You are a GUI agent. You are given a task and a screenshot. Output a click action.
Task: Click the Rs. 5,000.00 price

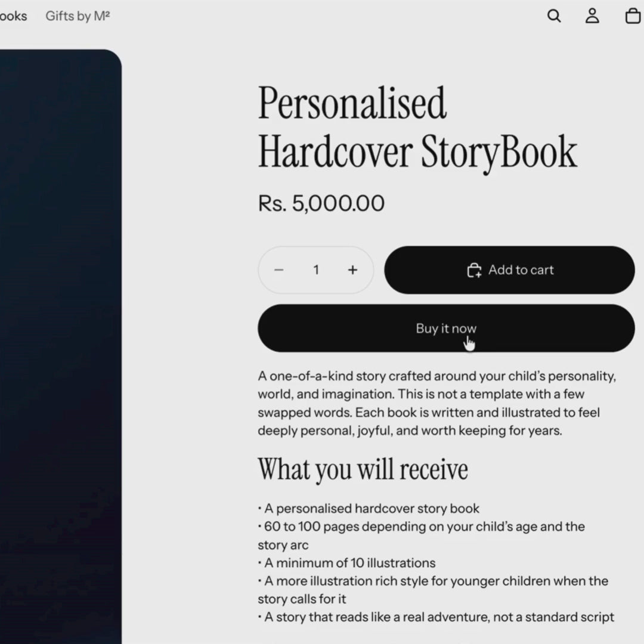321,203
